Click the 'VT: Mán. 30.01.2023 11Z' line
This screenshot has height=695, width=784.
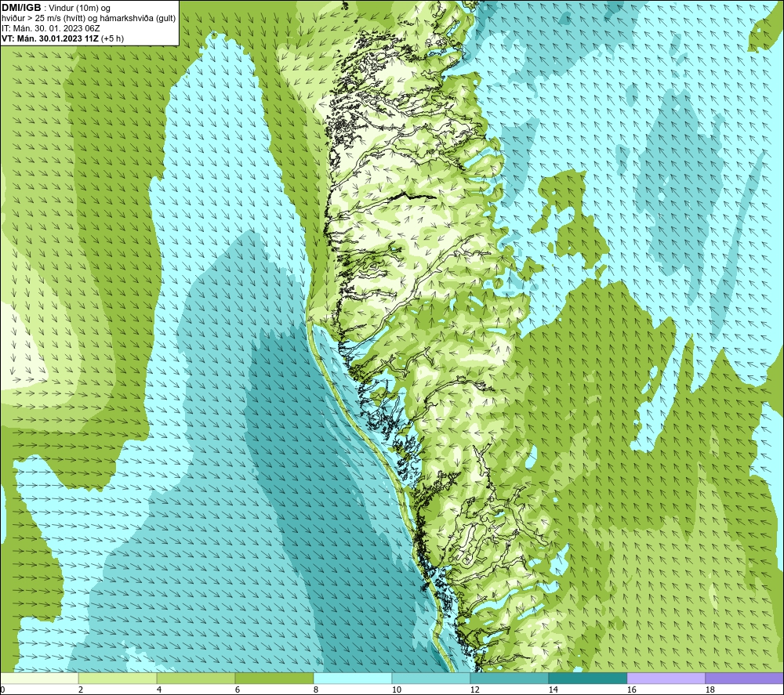[x=50, y=38]
